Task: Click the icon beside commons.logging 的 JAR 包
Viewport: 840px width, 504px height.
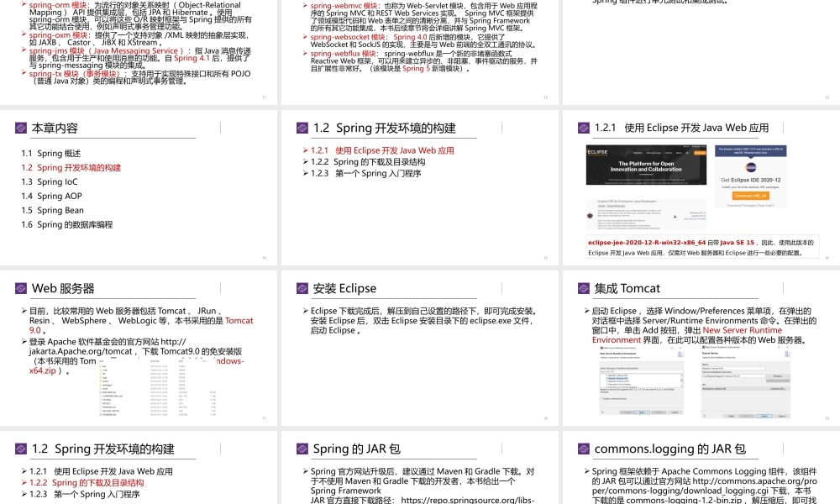Action: 584,449
